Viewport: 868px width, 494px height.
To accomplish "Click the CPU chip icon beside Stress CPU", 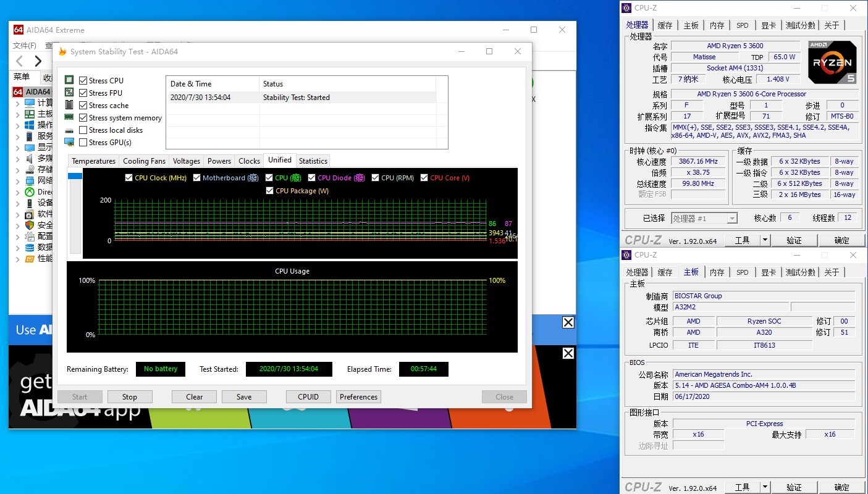I will tap(70, 80).
